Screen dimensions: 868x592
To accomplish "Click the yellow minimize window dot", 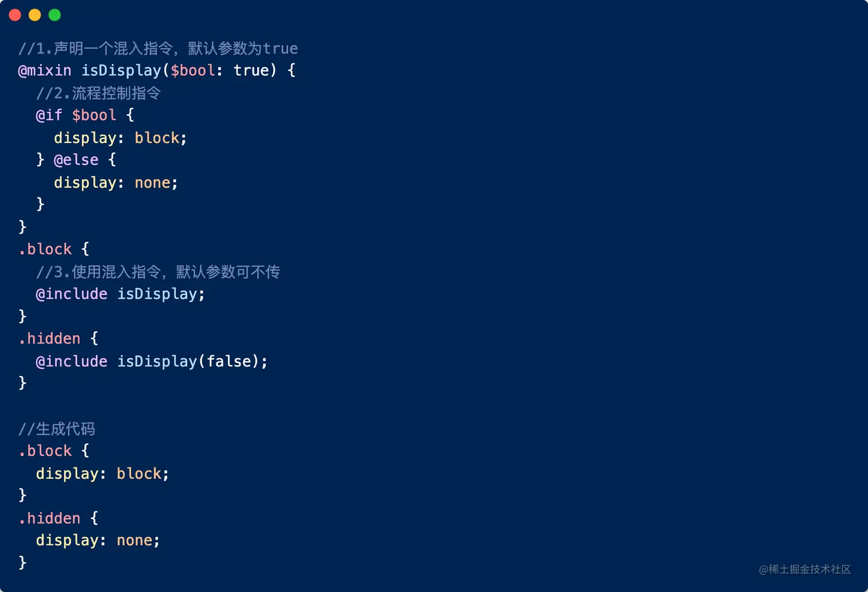I will point(35,15).
